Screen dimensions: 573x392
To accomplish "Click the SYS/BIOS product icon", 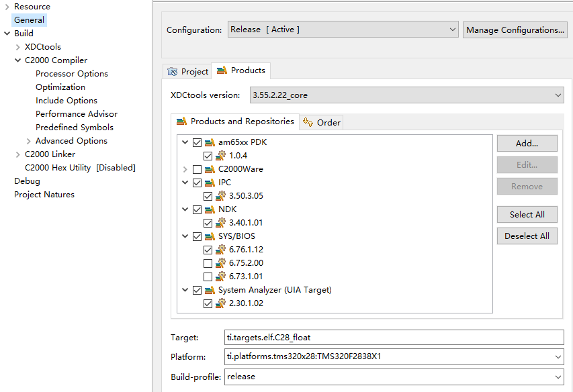I will point(210,236).
